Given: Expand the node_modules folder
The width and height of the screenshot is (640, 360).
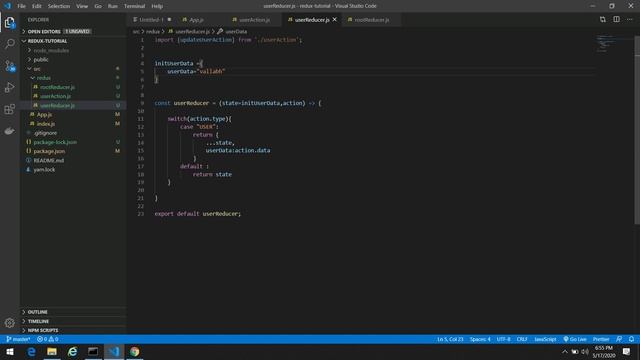Looking at the screenshot, I should pyautogui.click(x=73, y=50).
